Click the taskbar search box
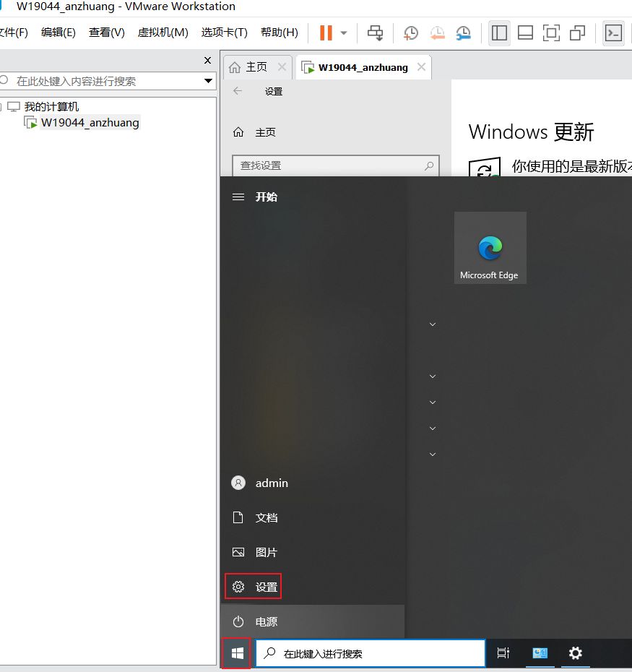The width and height of the screenshot is (632, 672). (371, 653)
